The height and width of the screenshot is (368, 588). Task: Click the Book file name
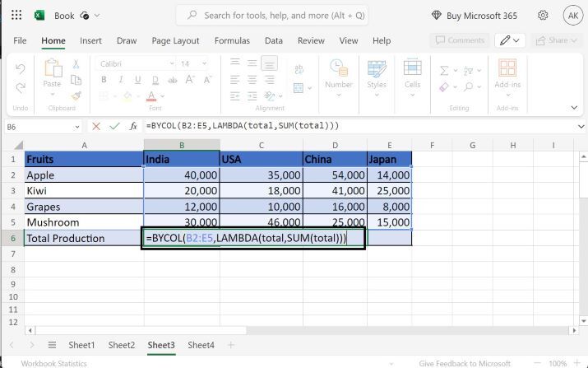64,16
